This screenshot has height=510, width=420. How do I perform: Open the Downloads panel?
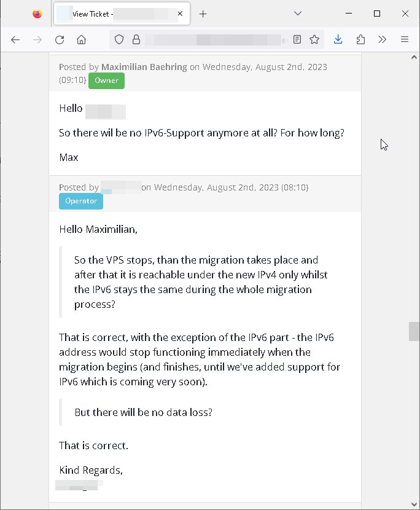338,40
